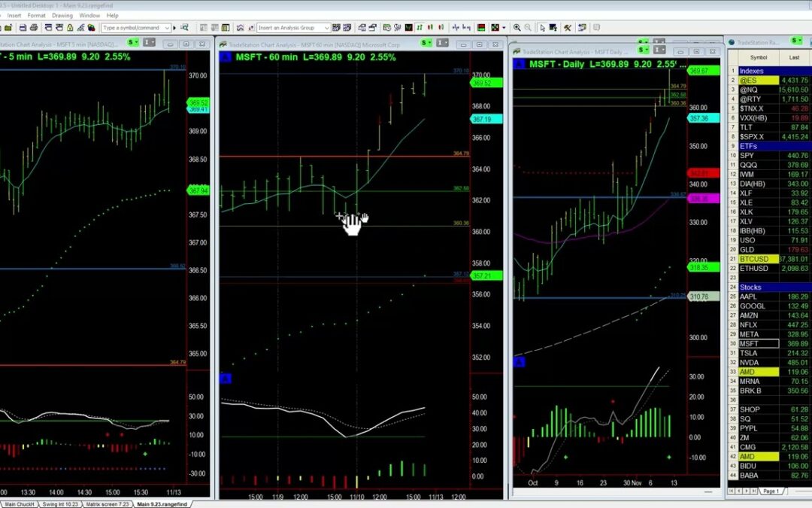812x508 pixels.
Task: Click the red-green block icon in toolbar
Action: tap(480, 28)
